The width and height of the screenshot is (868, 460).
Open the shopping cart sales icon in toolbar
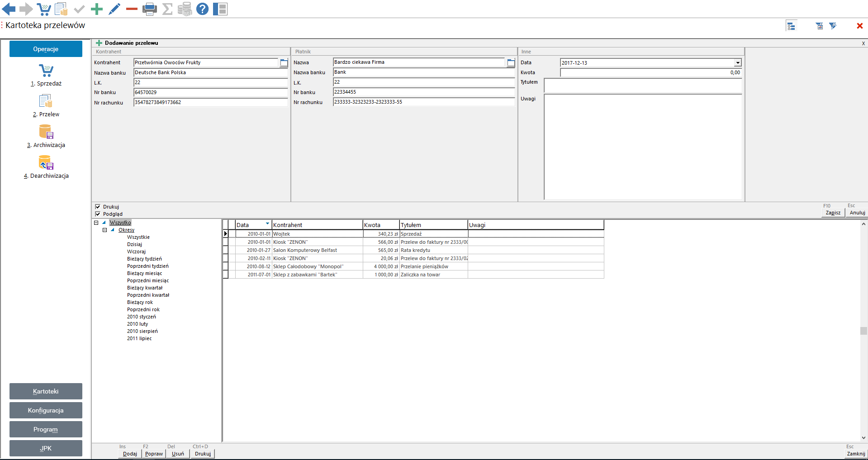(44, 9)
